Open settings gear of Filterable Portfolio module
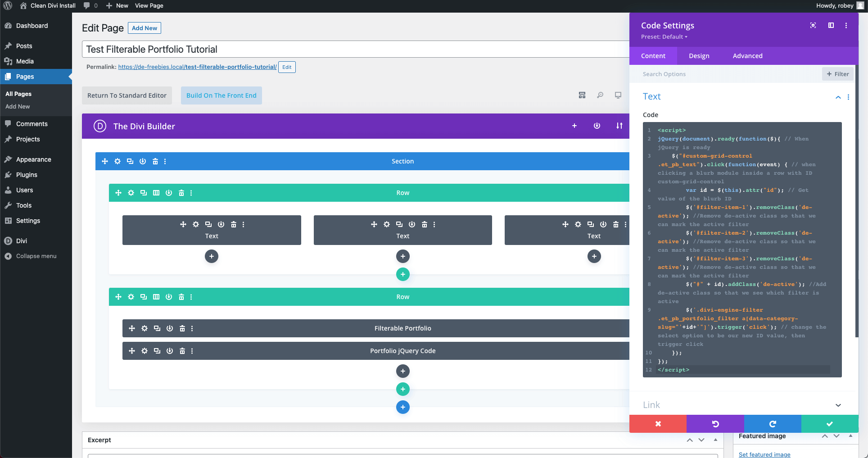 tap(145, 328)
